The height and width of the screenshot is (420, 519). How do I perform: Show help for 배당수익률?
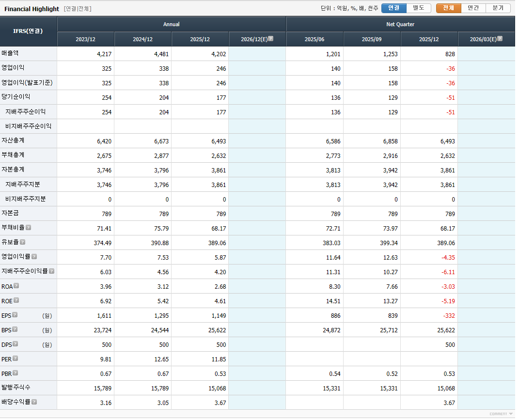click(34, 402)
